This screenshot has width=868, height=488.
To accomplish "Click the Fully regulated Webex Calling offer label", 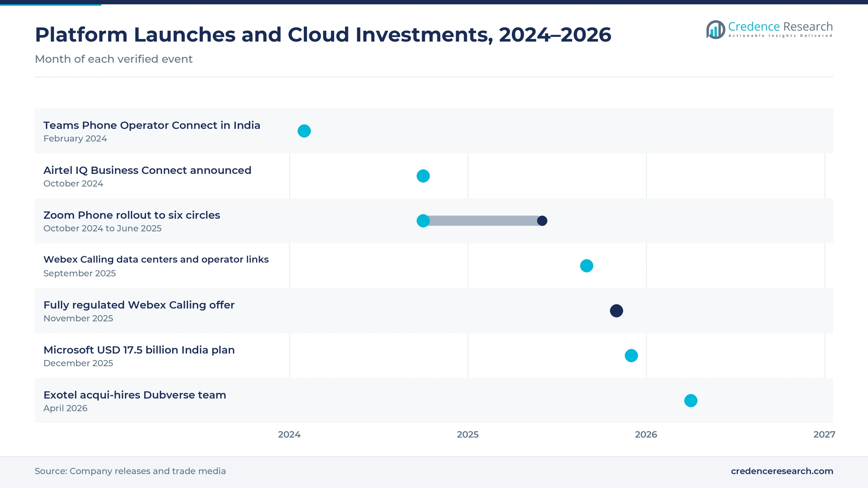I will (139, 305).
